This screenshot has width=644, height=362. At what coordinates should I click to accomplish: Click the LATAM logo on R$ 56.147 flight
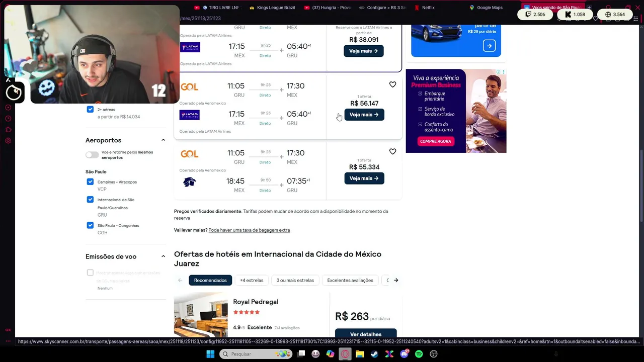pyautogui.click(x=189, y=115)
